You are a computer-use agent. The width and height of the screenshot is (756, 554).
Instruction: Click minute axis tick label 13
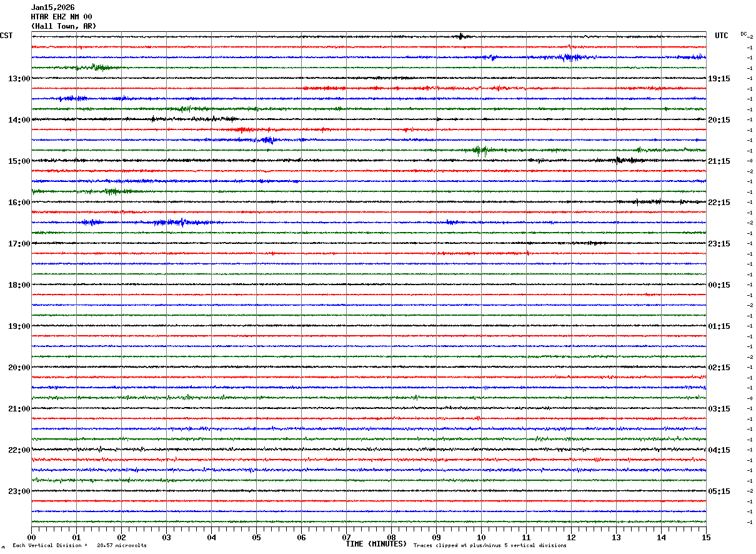pyautogui.click(x=616, y=538)
